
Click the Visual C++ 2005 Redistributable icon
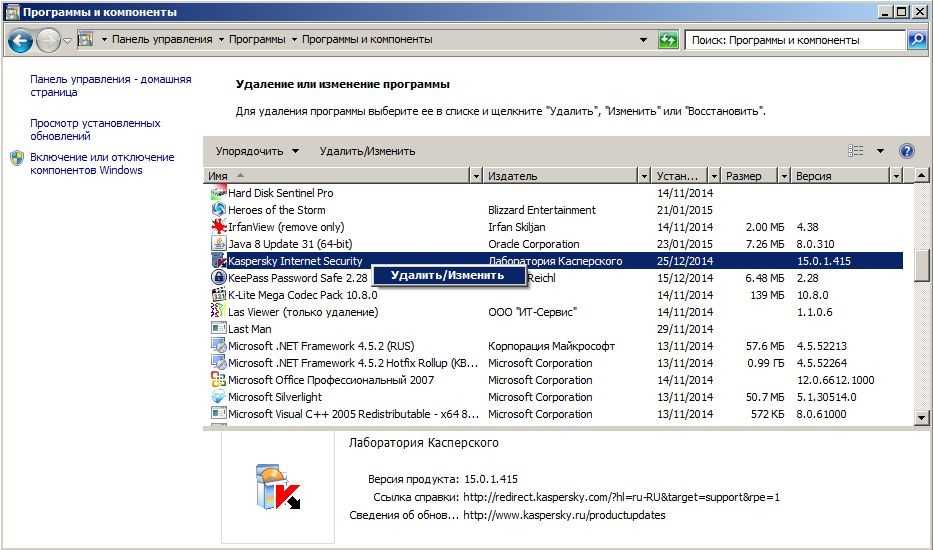(218, 414)
